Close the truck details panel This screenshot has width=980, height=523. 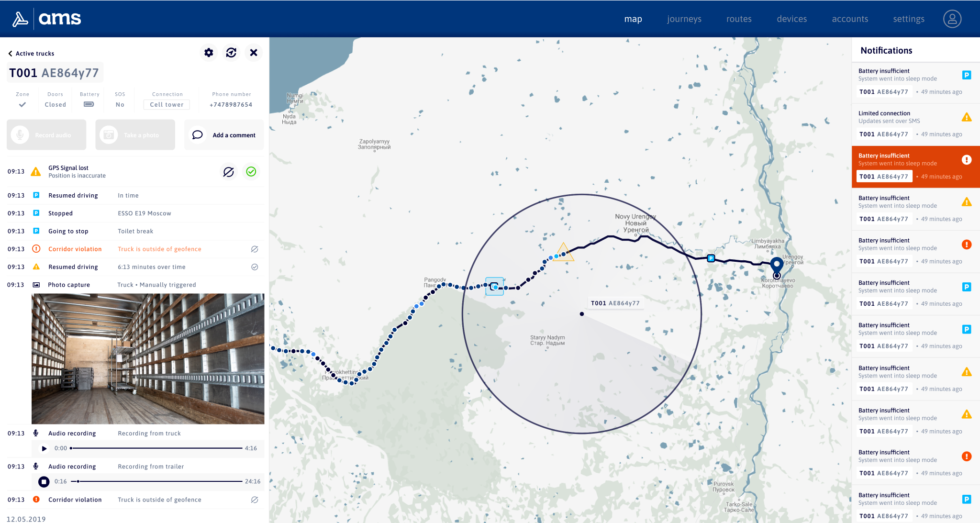[x=254, y=53]
